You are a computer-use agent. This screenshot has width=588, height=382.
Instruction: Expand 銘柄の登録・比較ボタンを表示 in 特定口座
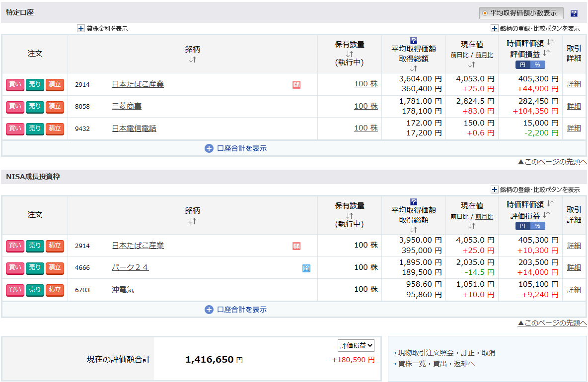click(495, 28)
